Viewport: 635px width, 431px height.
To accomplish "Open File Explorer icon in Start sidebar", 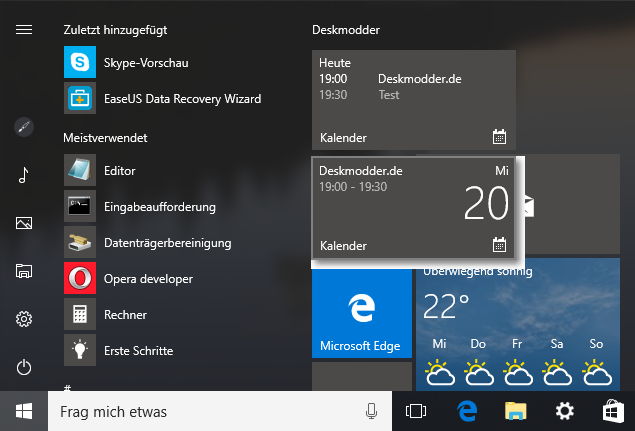I will pos(24,271).
